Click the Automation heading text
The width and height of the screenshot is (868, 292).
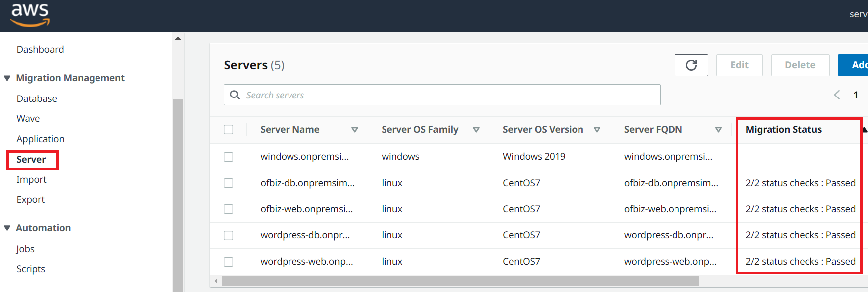[43, 228]
